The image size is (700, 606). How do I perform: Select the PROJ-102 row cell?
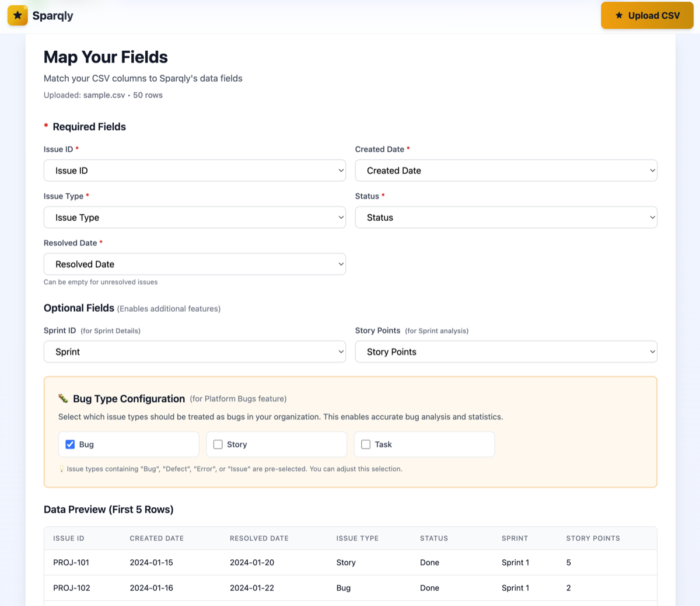click(x=72, y=588)
